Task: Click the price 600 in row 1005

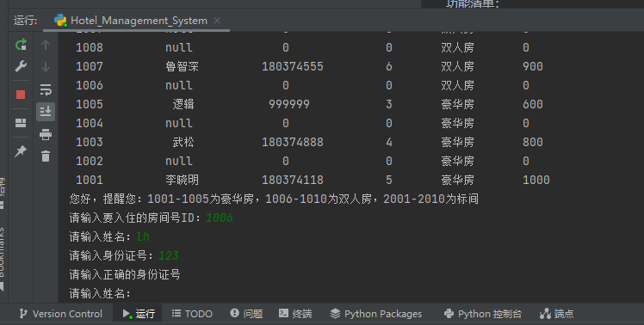Action: coord(533,104)
